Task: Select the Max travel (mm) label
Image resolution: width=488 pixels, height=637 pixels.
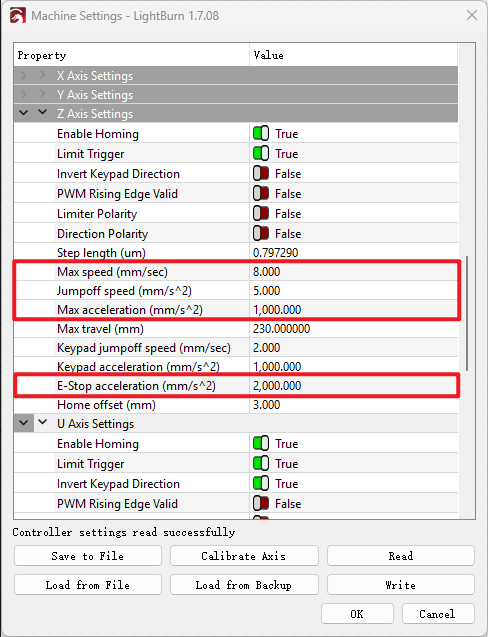Action: click(x=100, y=329)
